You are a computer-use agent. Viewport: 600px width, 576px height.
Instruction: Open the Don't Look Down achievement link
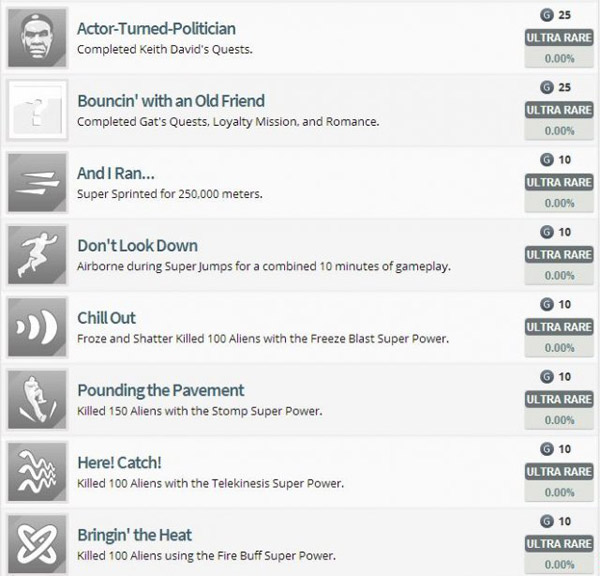138,246
